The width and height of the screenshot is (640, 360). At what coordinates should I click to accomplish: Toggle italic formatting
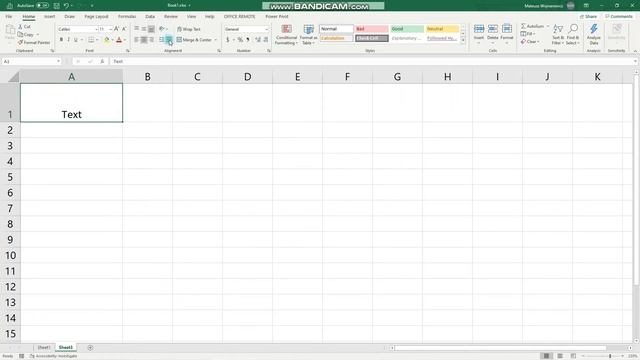pyautogui.click(x=68, y=40)
